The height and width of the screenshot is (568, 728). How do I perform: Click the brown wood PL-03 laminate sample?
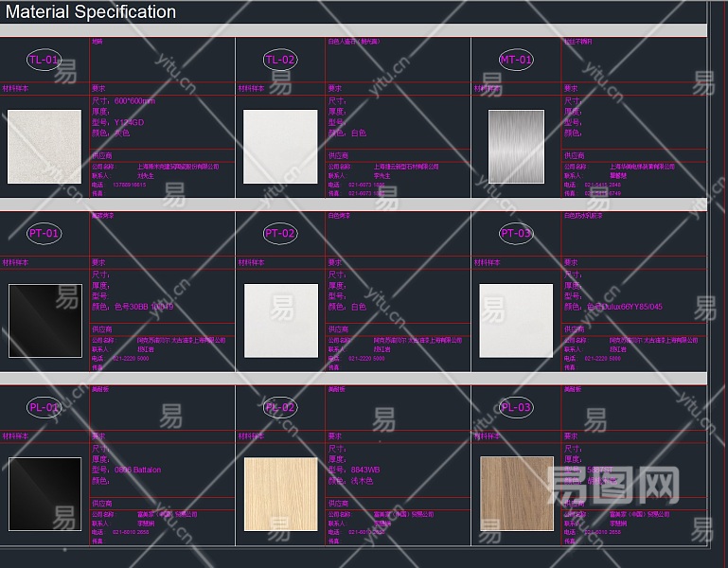click(516, 493)
